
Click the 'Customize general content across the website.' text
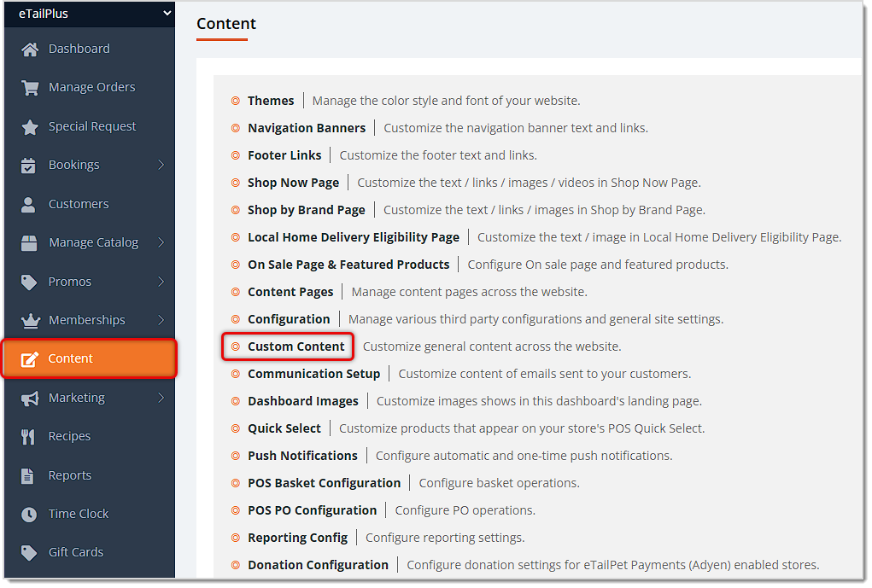[x=492, y=346]
